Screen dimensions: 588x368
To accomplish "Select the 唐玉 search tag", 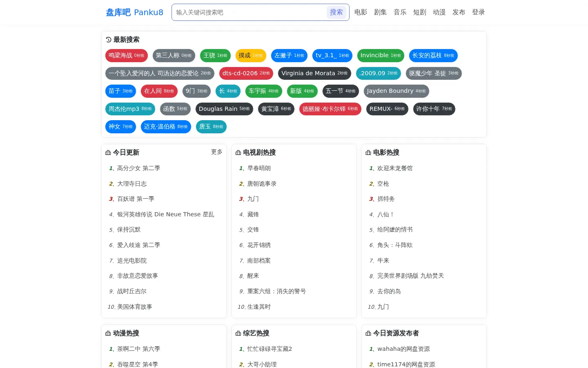I will (211, 127).
